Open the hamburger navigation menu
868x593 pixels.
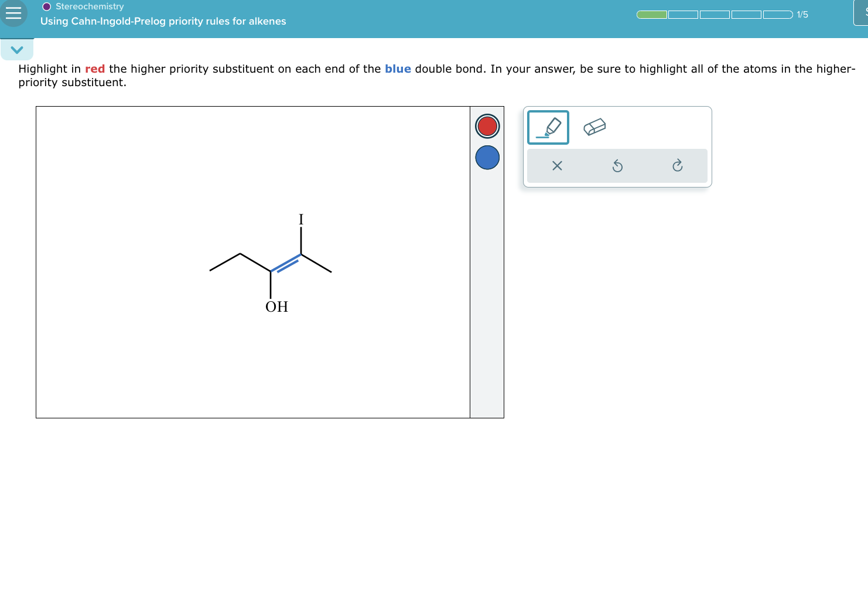click(x=14, y=14)
